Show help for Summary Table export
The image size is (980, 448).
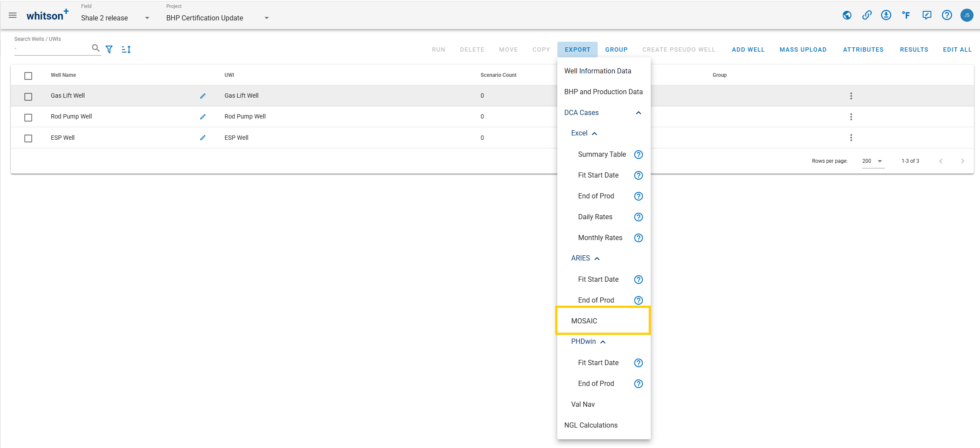click(638, 155)
